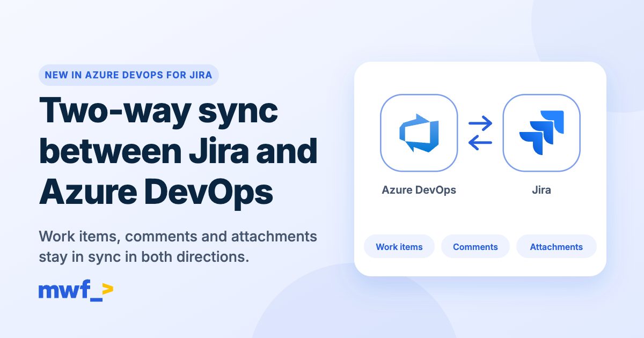Image resolution: width=644 pixels, height=338 pixels.
Task: Click the 'New in Azure DevOps for Jira' badge
Action: pyautogui.click(x=129, y=75)
